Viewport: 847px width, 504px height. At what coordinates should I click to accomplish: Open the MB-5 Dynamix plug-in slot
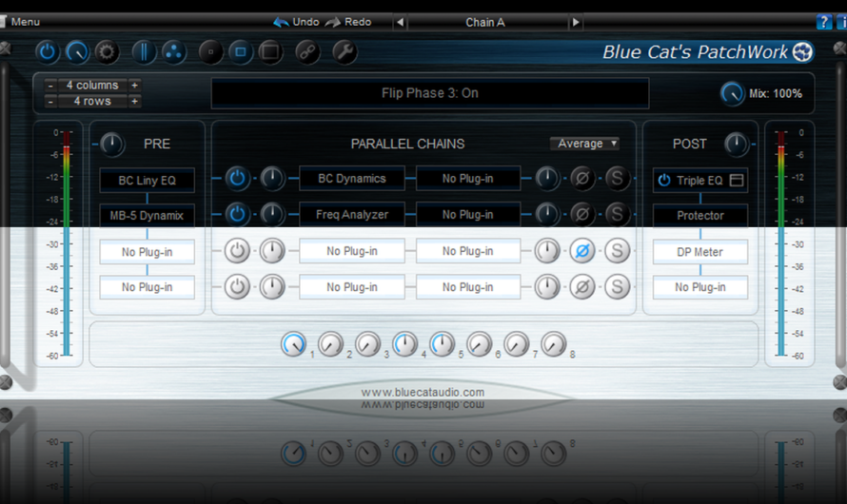pyautogui.click(x=147, y=216)
